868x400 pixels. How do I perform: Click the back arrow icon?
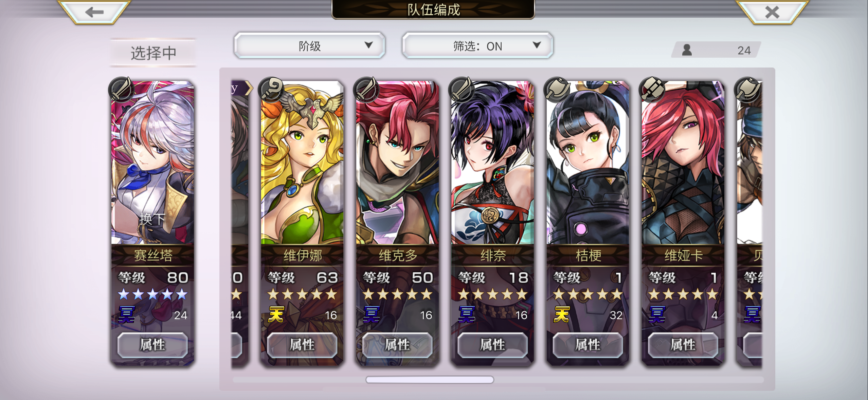94,12
